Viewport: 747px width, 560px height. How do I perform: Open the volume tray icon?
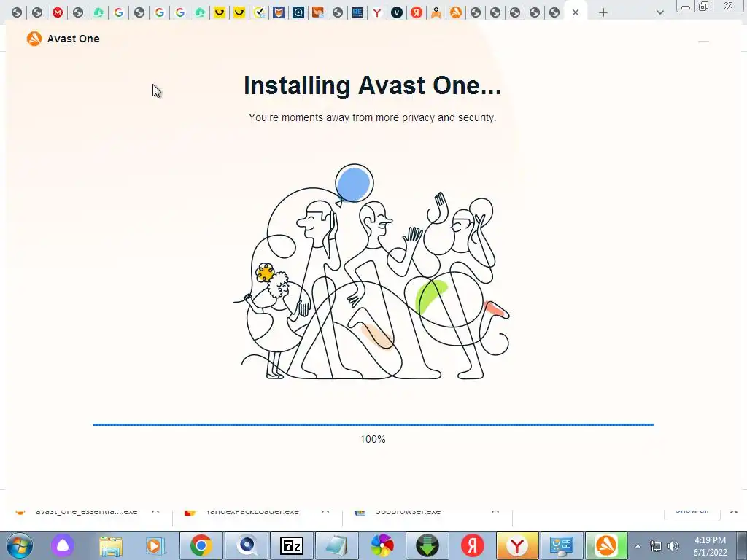coord(673,546)
